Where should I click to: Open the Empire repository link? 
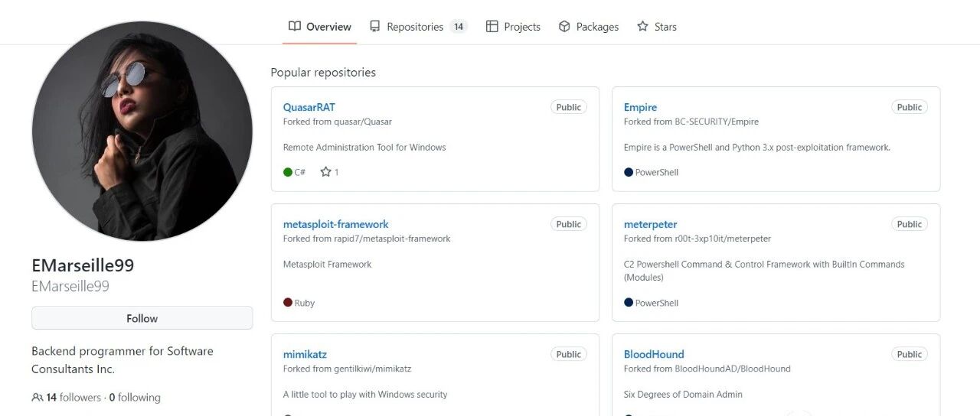tap(640, 107)
